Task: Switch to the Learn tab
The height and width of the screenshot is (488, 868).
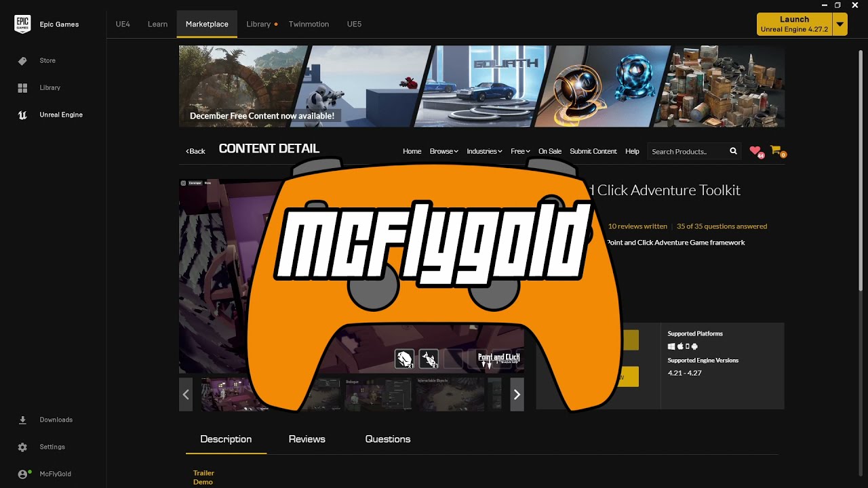Action: tap(157, 24)
